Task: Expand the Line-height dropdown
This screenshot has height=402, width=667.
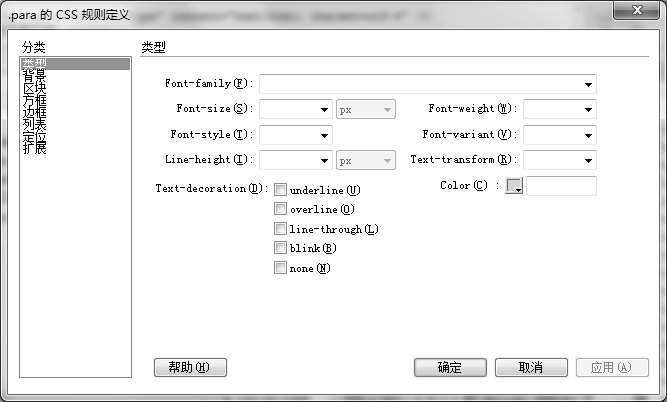Action: tap(324, 160)
